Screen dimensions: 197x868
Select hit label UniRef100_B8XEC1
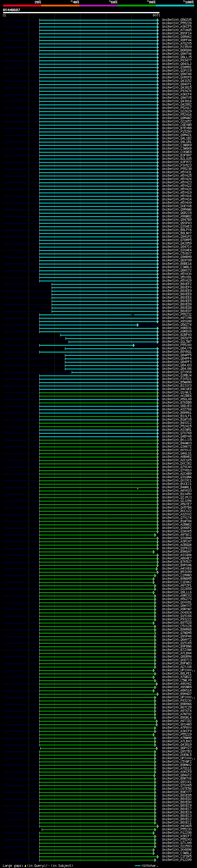point(177,822)
